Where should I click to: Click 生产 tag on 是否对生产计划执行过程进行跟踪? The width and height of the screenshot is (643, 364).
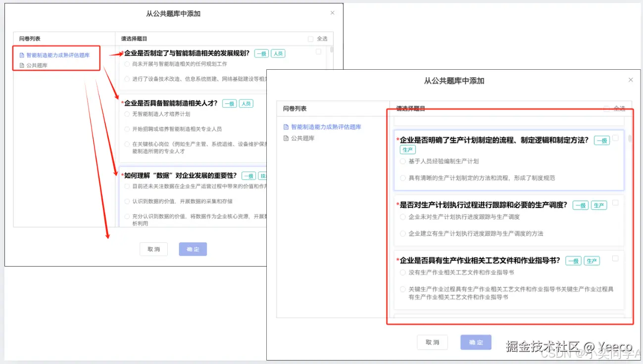(599, 205)
